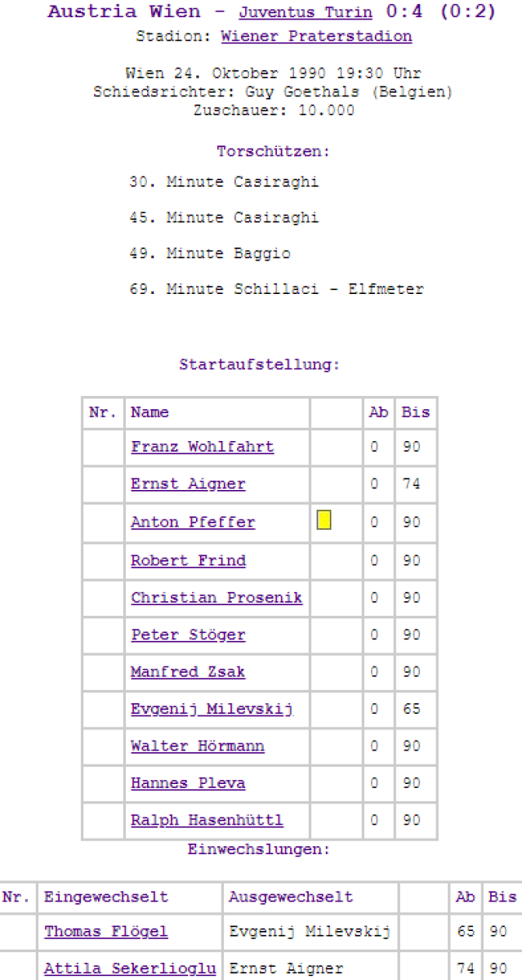The height and width of the screenshot is (980, 522).
Task: Open the Hannes Pleva player link
Action: pyautogui.click(x=188, y=783)
